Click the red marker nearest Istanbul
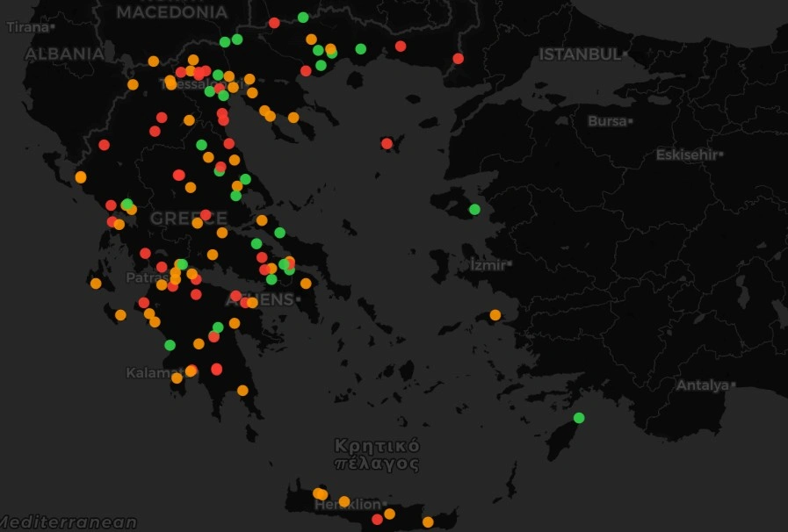The height and width of the screenshot is (532, 788). click(458, 59)
